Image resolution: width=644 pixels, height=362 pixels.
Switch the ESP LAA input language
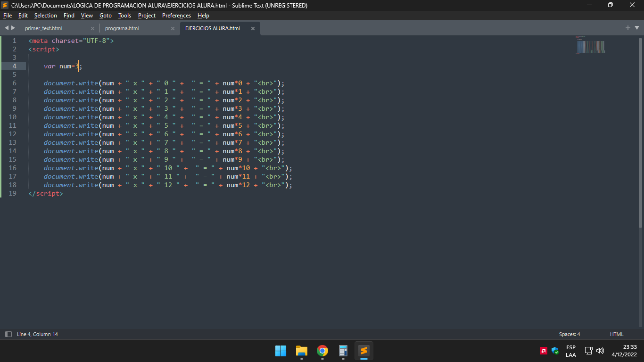[571, 351]
